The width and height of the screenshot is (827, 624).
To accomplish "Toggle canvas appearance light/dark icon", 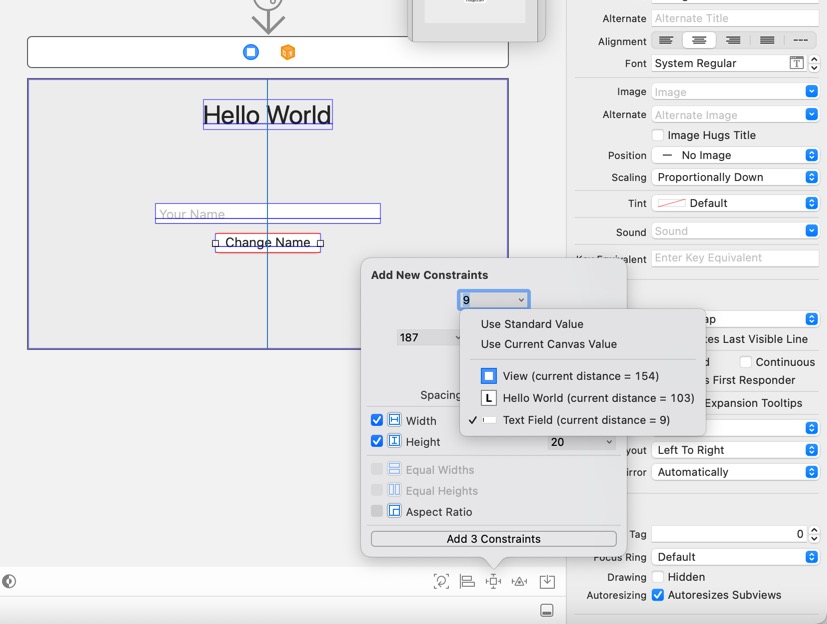I will [x=9, y=581].
